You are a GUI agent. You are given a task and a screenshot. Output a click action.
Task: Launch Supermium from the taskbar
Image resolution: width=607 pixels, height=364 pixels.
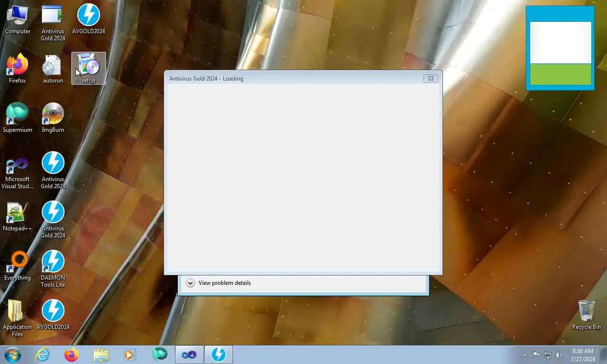pyautogui.click(x=160, y=354)
